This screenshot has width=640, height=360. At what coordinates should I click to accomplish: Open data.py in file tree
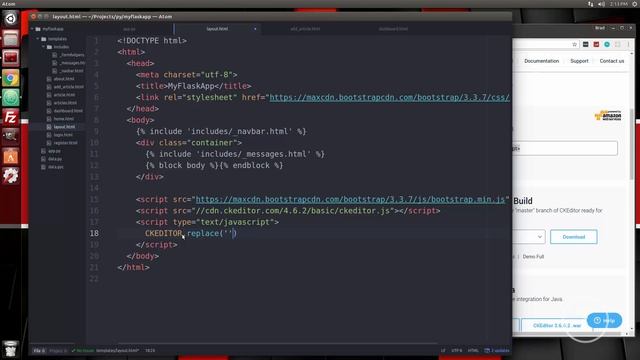(55, 159)
